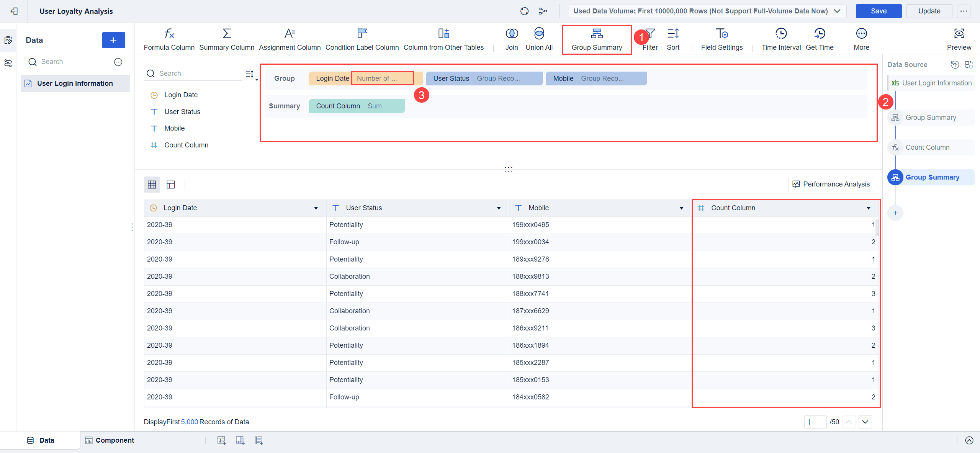Click the collapse up-arrow icon at bottom right
This screenshot has width=980, height=453.
coord(969,440)
